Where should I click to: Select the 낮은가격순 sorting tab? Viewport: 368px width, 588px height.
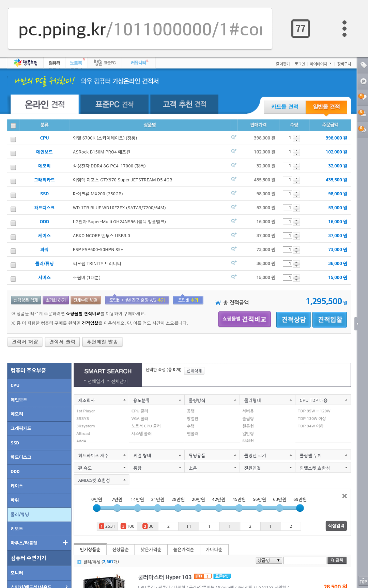(151, 550)
